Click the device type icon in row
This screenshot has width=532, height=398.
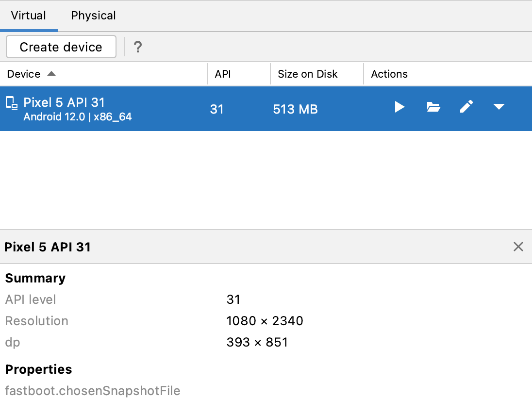coord(11,102)
